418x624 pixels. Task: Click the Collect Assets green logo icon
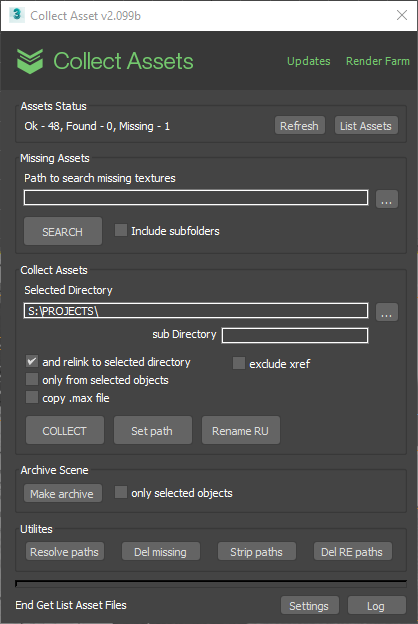30,61
